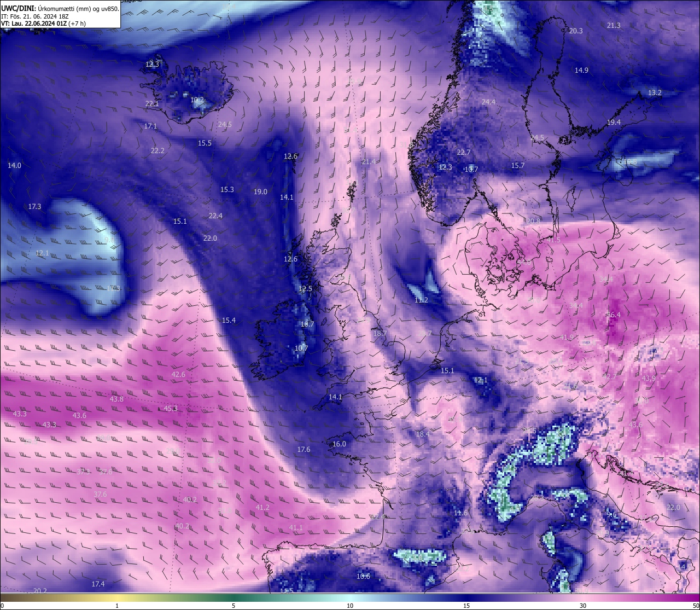
Task: Click the 21.3 map value
Action: [614, 25]
